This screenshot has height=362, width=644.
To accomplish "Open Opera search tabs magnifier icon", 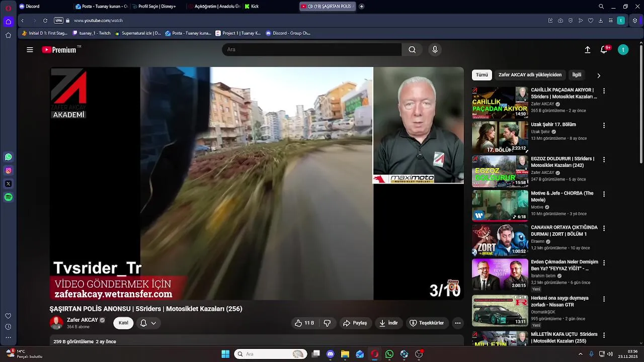I will [601, 7].
